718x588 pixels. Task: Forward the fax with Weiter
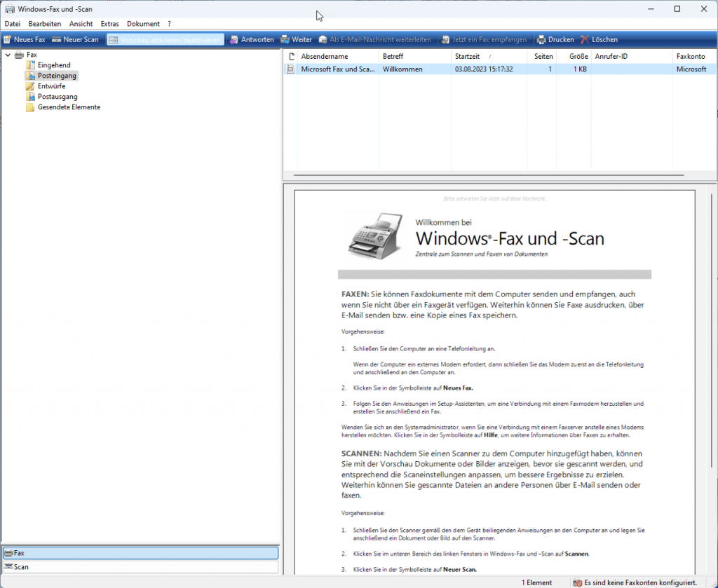pos(295,39)
